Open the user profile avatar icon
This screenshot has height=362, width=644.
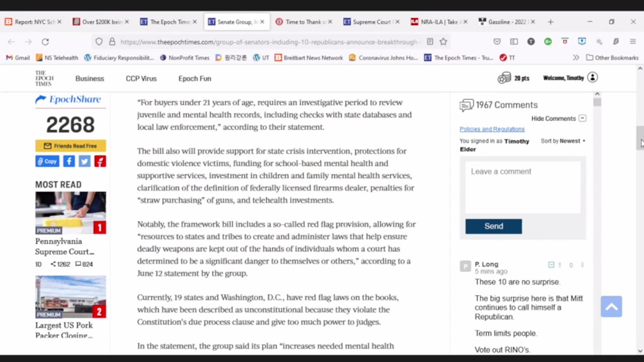592,78
